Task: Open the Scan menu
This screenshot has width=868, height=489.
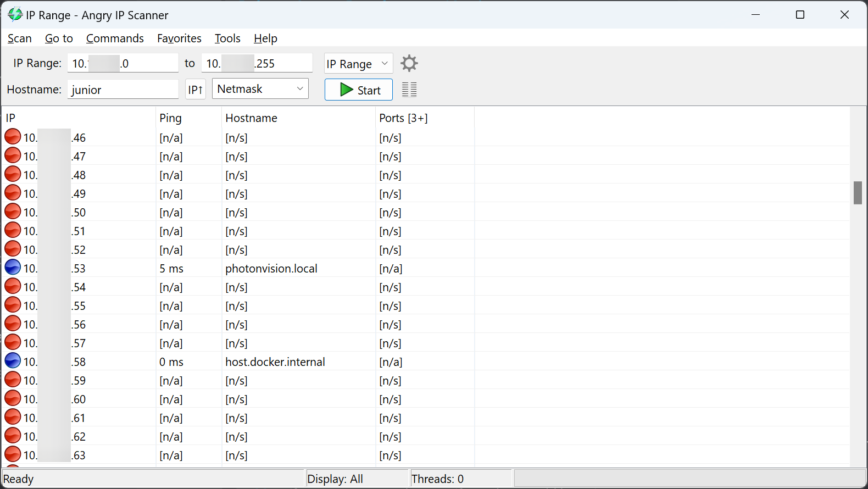Action: click(20, 38)
